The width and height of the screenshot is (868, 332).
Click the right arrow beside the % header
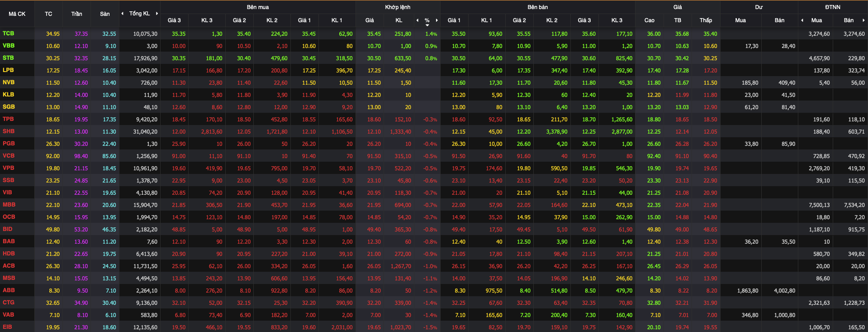pyautogui.click(x=436, y=20)
